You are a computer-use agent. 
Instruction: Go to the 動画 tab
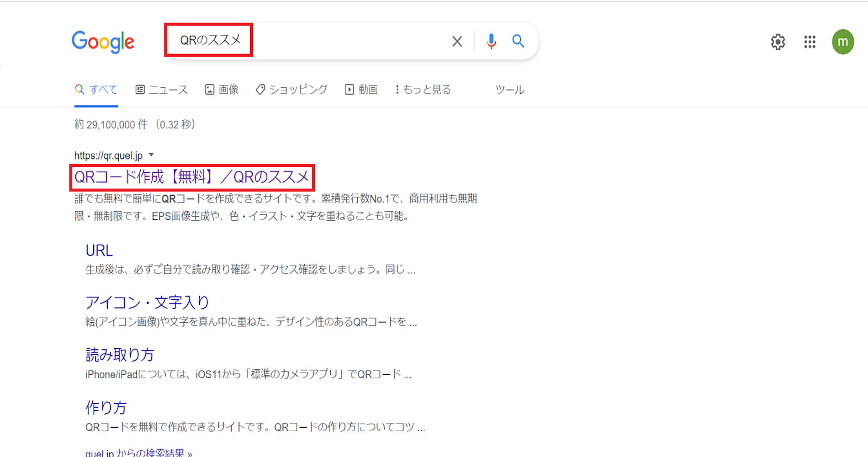pos(361,90)
